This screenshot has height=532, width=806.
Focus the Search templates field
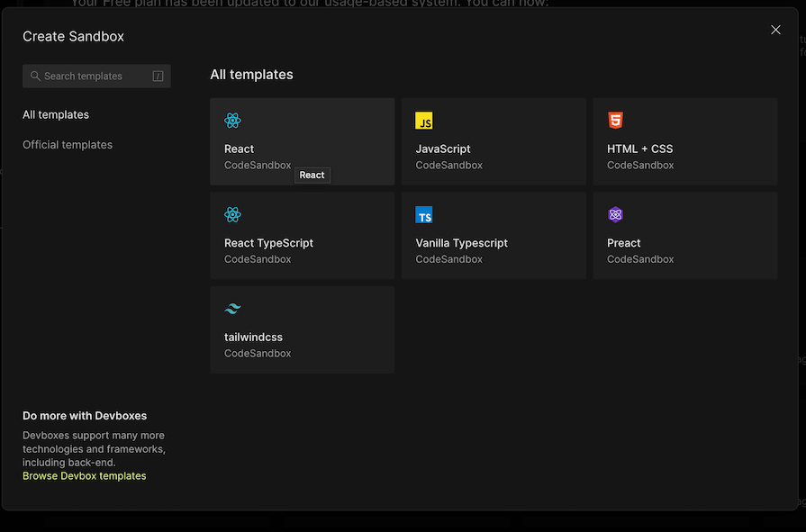[90, 77]
